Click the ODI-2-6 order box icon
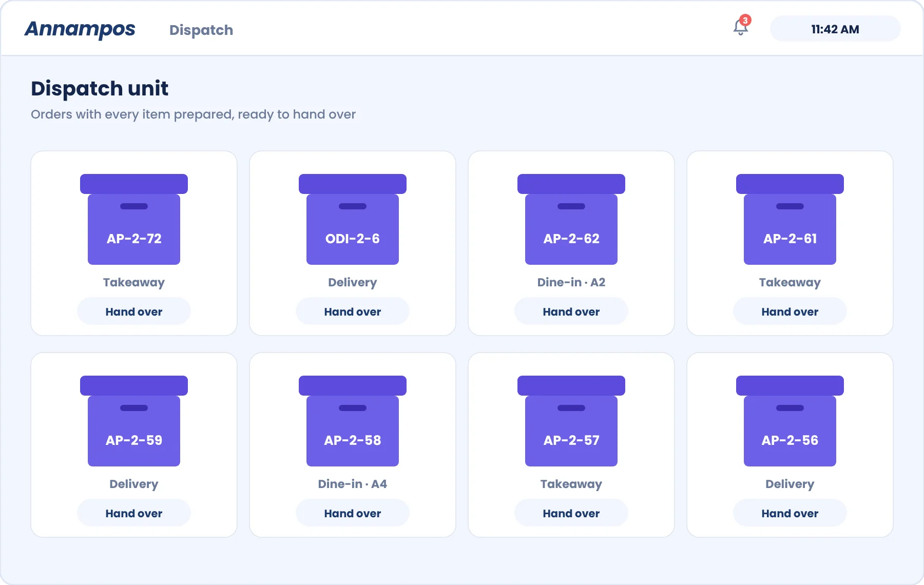 [353, 219]
